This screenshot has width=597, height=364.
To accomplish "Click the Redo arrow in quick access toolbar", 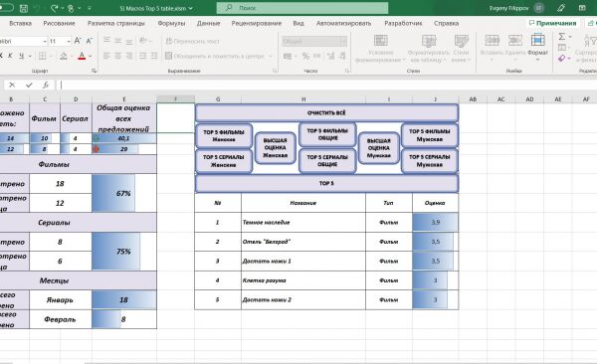I will [54, 8].
